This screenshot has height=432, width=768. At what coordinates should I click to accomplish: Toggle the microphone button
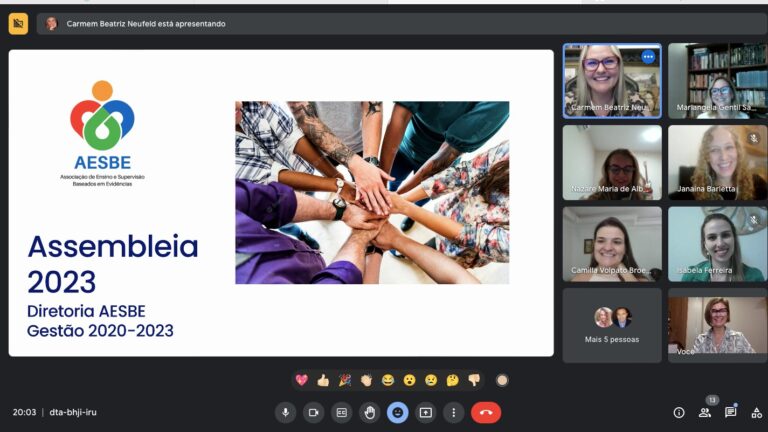click(x=286, y=412)
